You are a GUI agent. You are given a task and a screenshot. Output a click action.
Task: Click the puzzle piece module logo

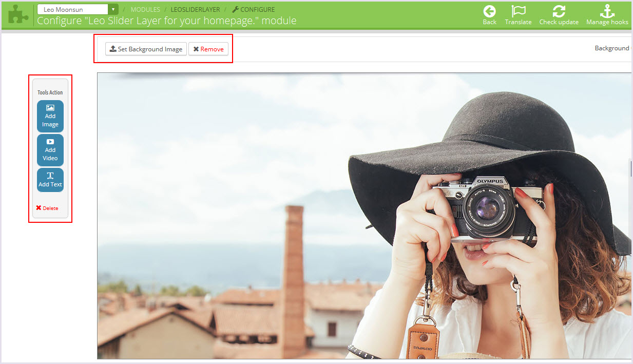[x=18, y=14]
